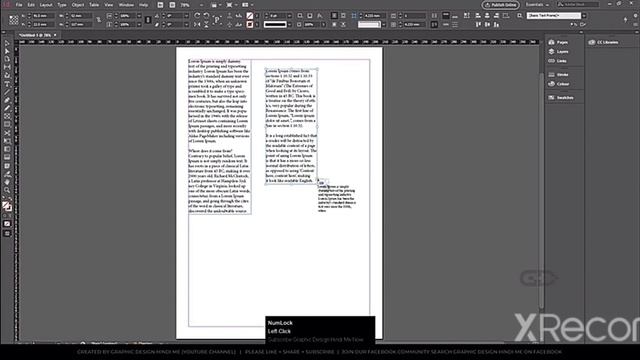The height and width of the screenshot is (360, 640).
Task: Open the Essentials workspace dropdown
Action: (x=537, y=5)
